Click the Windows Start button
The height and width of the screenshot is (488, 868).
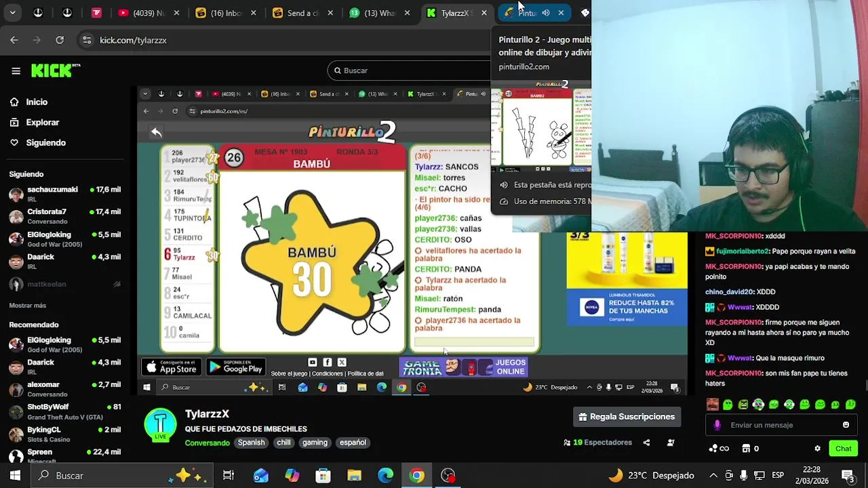point(15,476)
